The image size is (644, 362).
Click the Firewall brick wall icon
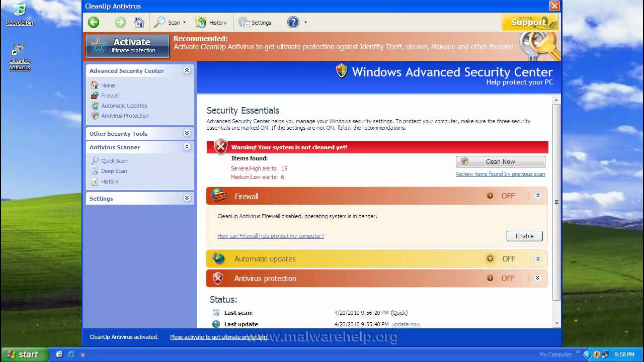click(x=219, y=196)
